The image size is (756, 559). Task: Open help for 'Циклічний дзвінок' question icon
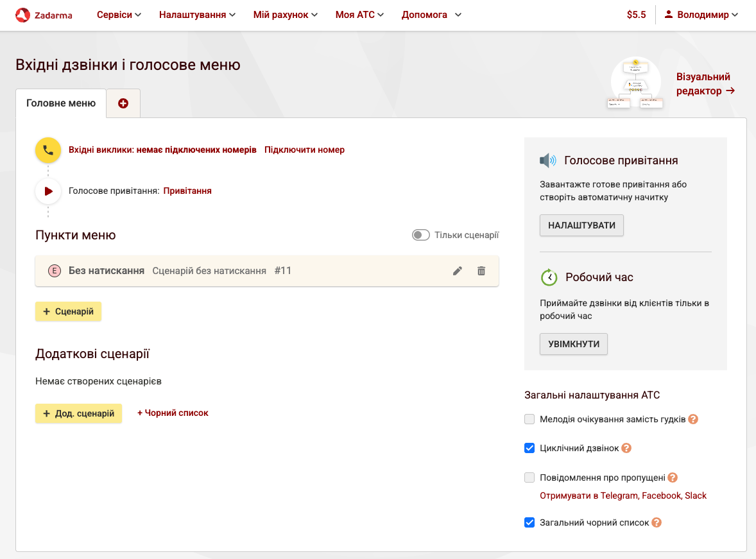coord(626,448)
